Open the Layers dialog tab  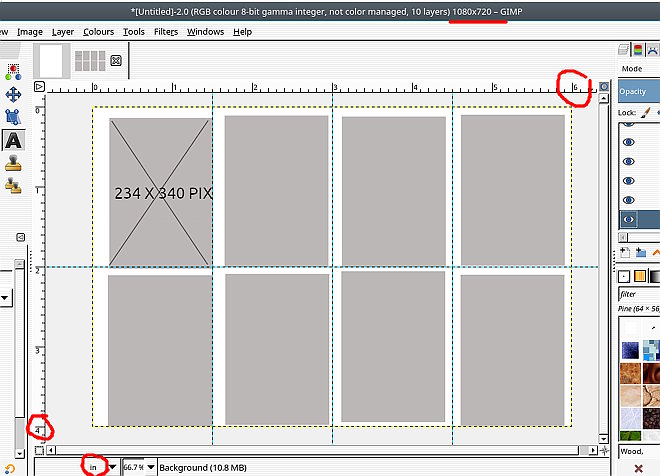(x=623, y=50)
